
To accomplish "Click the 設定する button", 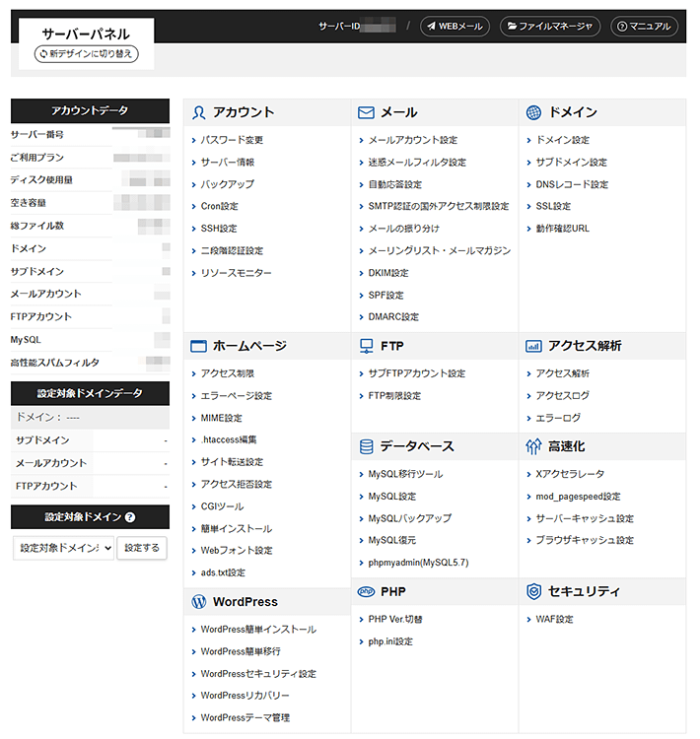I will (x=142, y=548).
